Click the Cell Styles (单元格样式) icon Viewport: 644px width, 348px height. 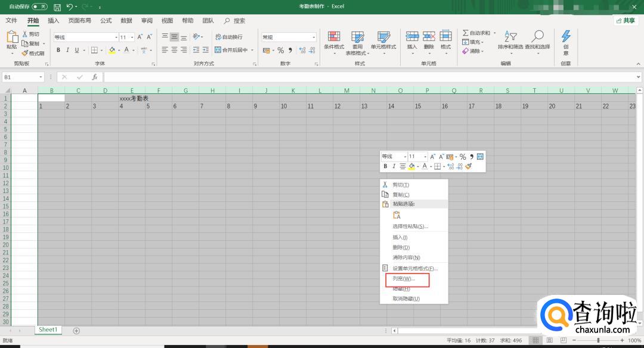pyautogui.click(x=383, y=41)
